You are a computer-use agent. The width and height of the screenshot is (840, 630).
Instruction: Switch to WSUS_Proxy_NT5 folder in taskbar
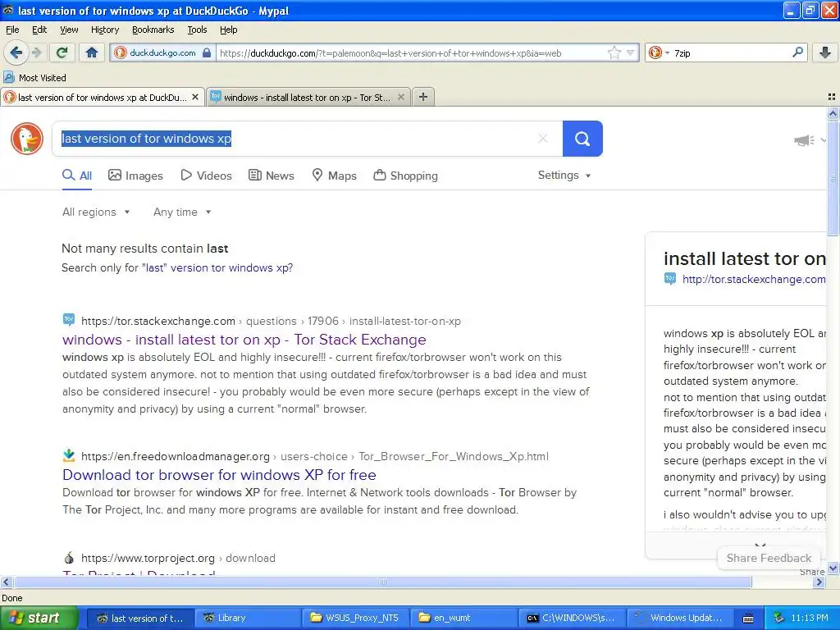coord(355,618)
